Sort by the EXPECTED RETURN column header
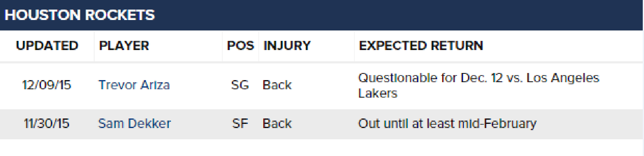The width and height of the screenshot is (644, 156). [x=421, y=45]
